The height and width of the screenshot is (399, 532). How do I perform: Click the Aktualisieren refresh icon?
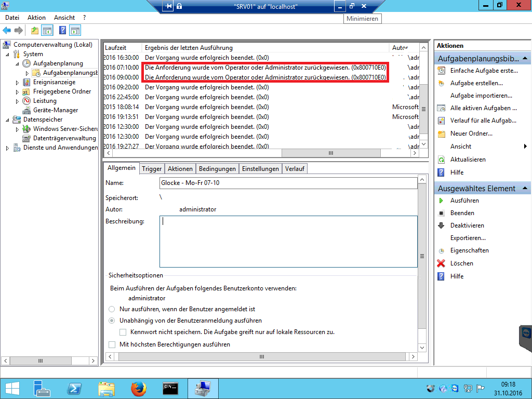[x=441, y=159]
